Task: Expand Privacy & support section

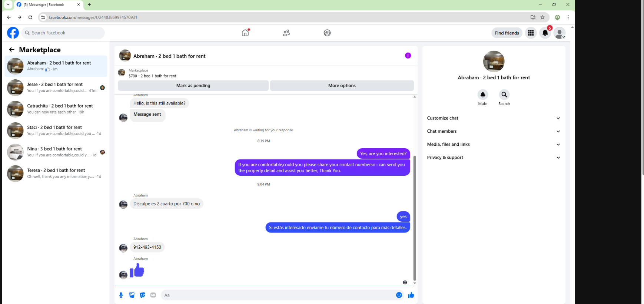Action: point(494,158)
